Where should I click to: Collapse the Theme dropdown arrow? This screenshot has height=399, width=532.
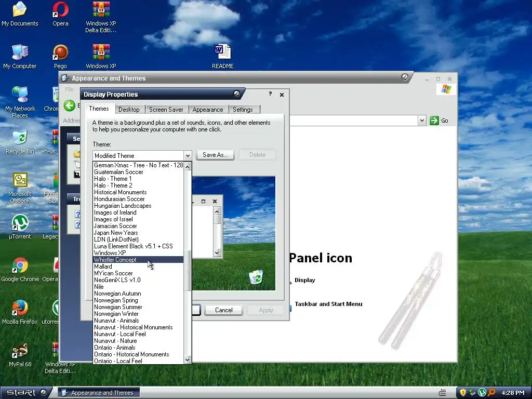[x=188, y=156]
